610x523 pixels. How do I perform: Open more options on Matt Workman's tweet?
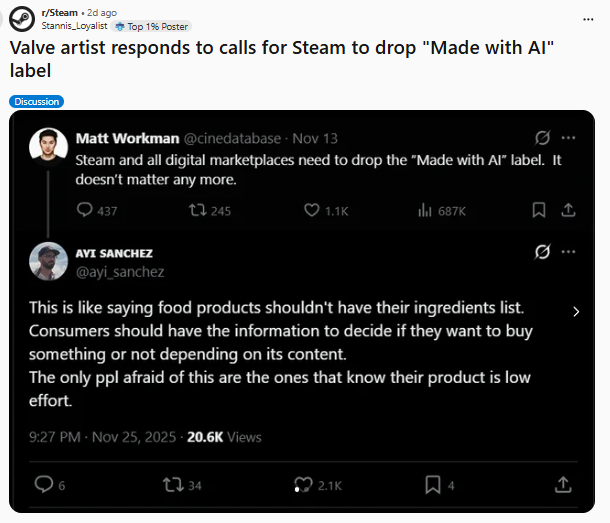[568, 137]
